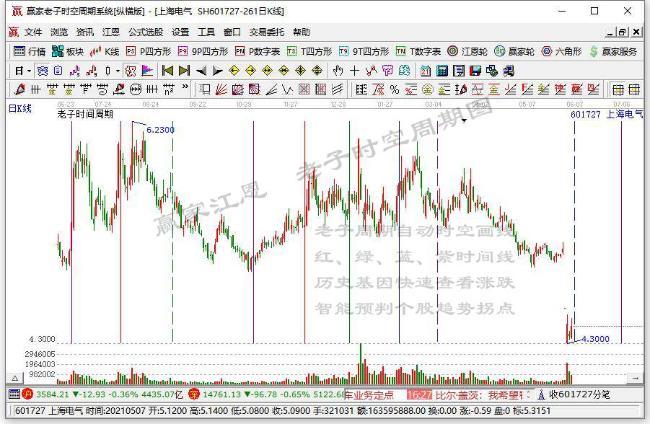Viewport: 650px width, 424px height.
Task: Open the 六角形 hexagon tool
Action: 562,51
